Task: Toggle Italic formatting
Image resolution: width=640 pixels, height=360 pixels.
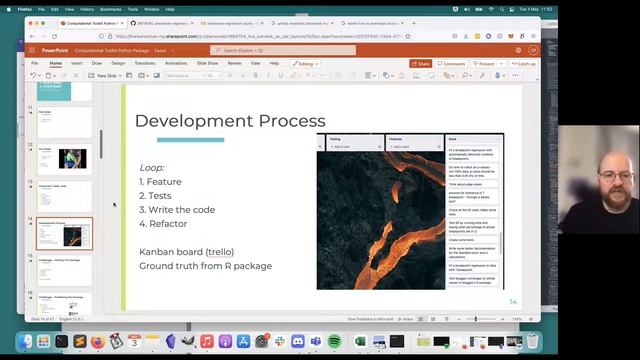Action: (x=268, y=76)
